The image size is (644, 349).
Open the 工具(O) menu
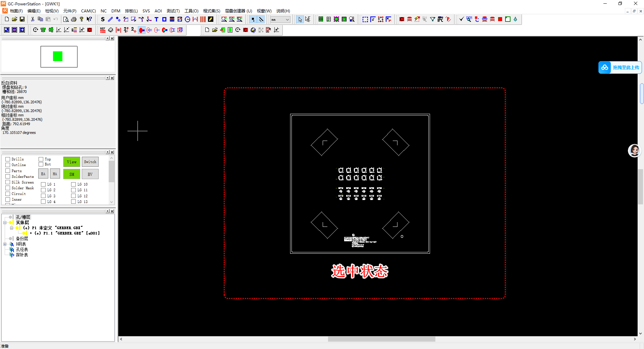click(192, 11)
